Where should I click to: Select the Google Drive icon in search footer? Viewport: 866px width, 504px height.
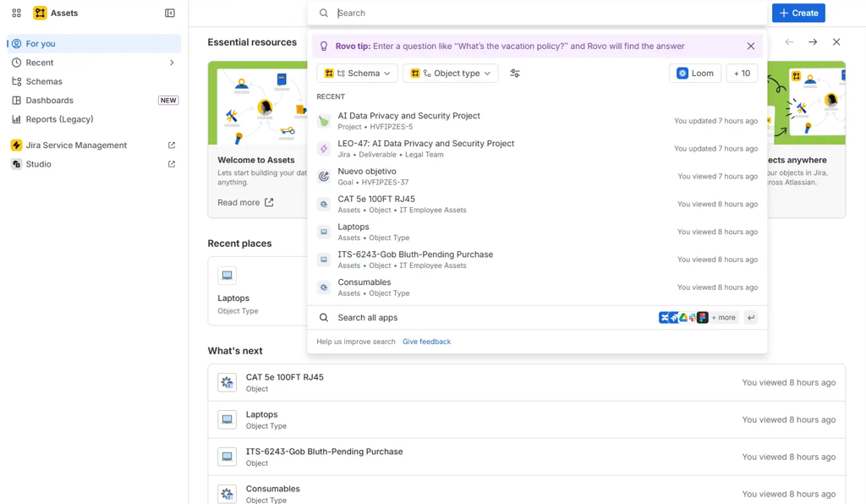682,317
